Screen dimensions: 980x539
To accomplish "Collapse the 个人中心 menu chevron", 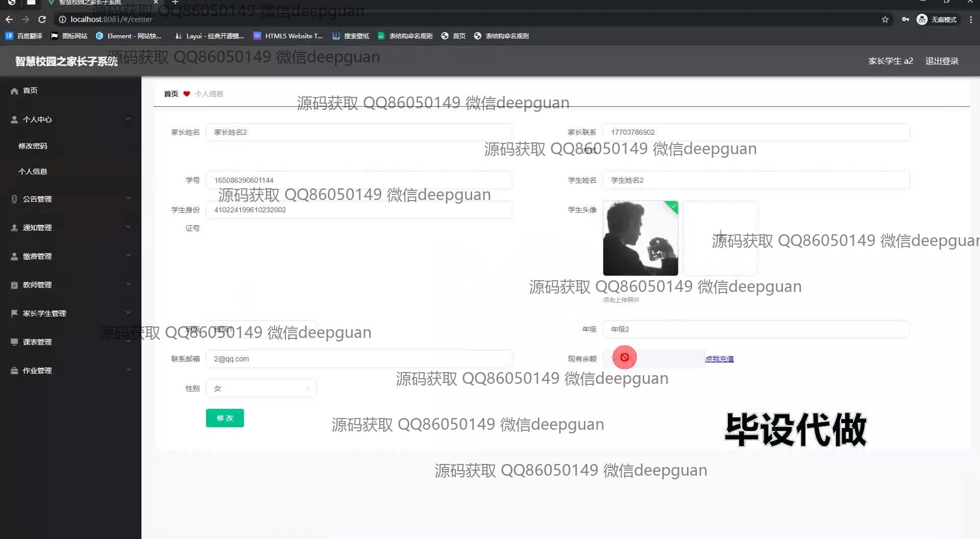I will coord(128,119).
